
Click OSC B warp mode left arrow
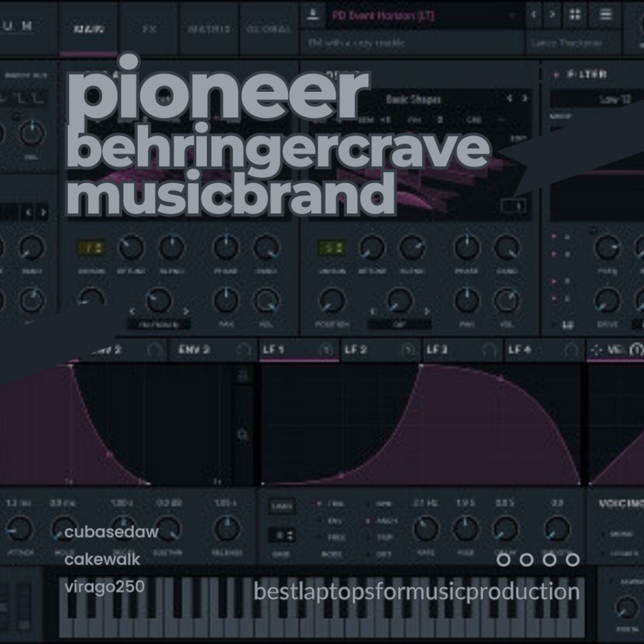click(x=373, y=311)
